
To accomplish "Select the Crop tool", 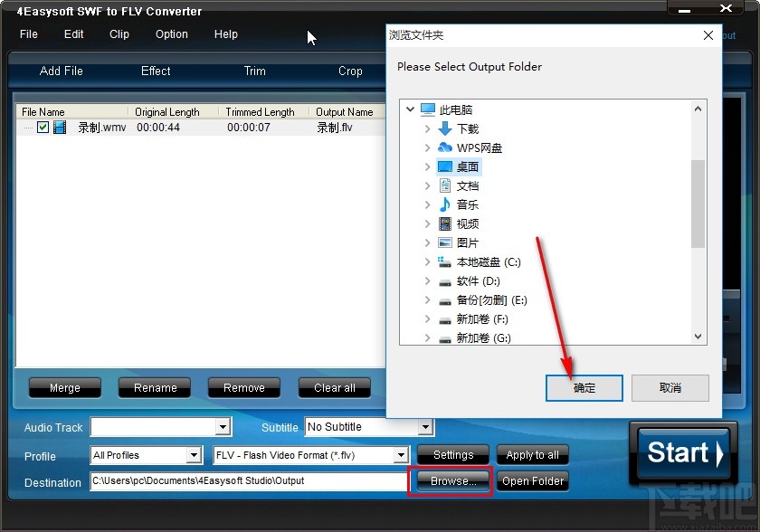I will (x=350, y=71).
